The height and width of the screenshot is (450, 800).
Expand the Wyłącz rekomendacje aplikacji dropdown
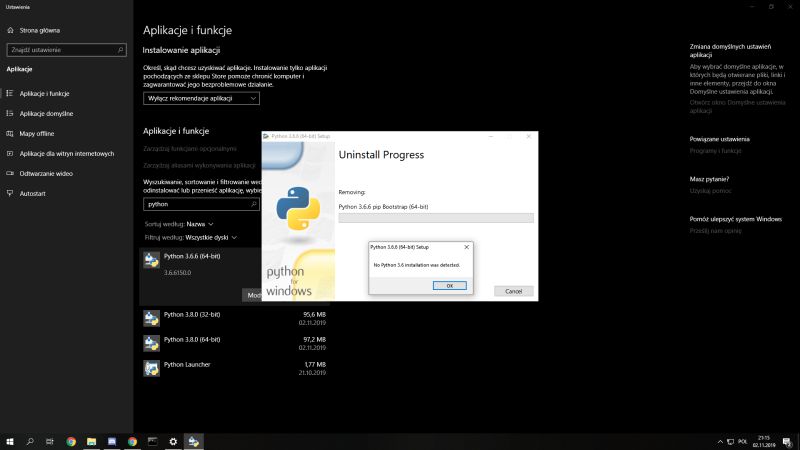pos(201,98)
